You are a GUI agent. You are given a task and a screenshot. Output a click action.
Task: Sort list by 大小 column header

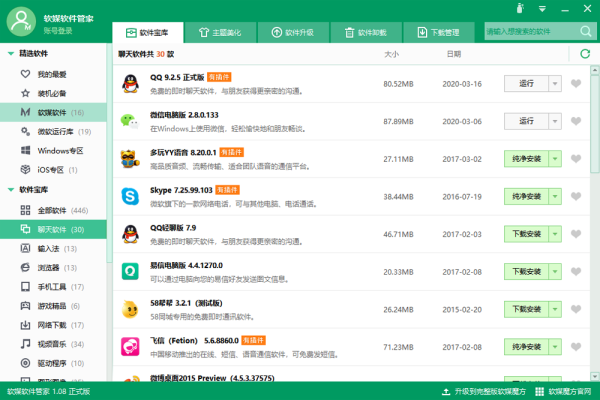pos(391,54)
